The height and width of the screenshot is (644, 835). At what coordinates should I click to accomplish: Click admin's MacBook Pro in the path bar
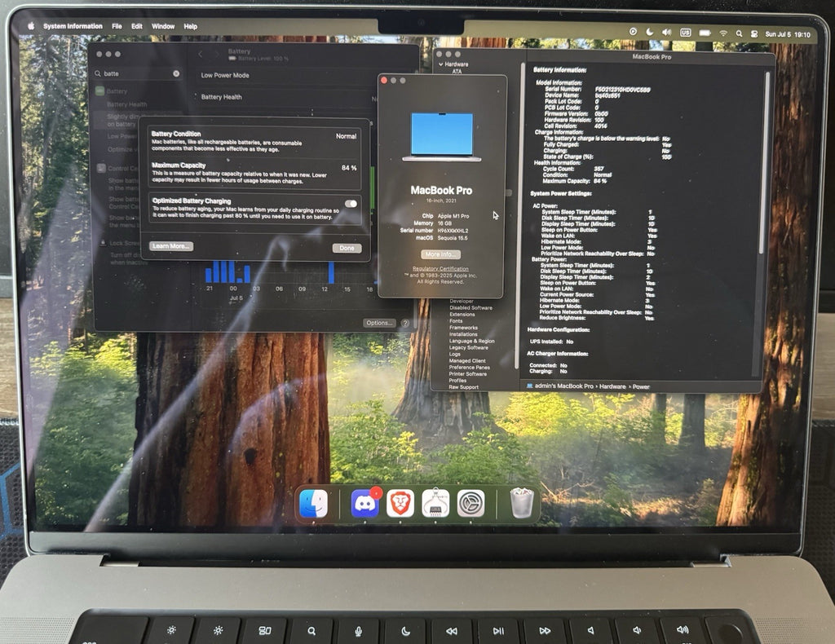click(x=563, y=386)
